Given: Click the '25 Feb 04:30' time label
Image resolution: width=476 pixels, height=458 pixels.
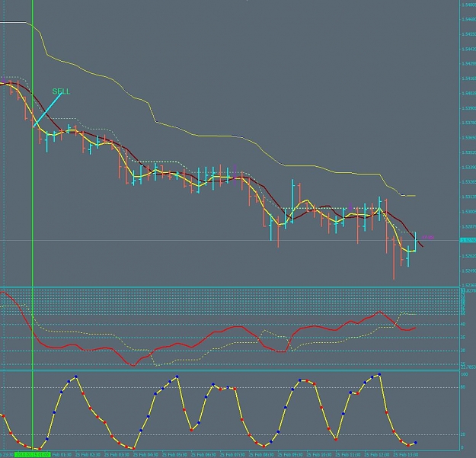Looking at the screenshot, I should (x=146, y=455).
